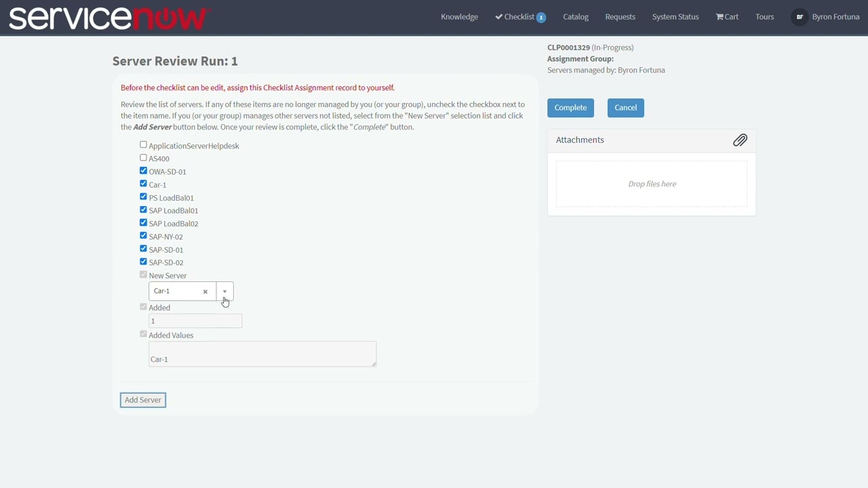868x488 pixels.
Task: Open the New Server dropdown arrow
Action: (x=224, y=291)
